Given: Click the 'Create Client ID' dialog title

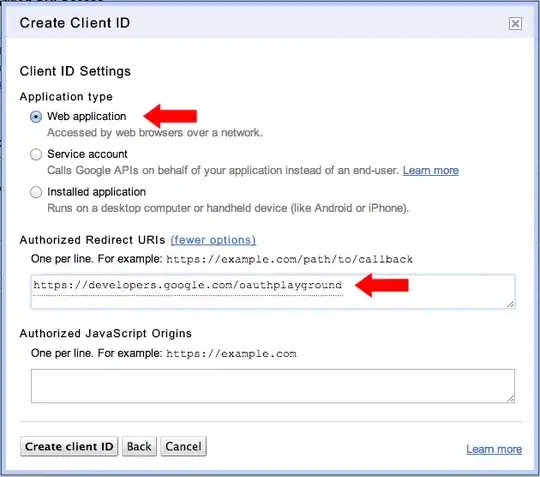Looking at the screenshot, I should [x=75, y=23].
